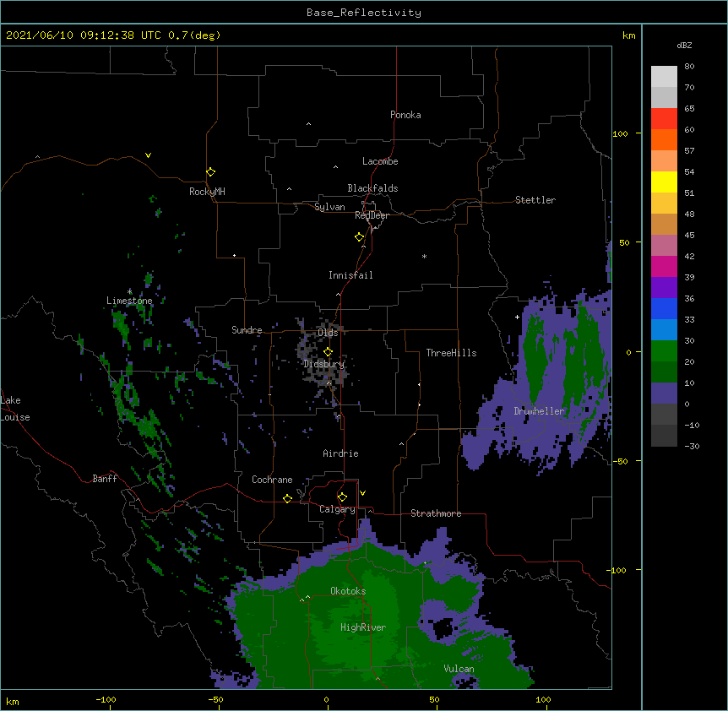Viewport: 728px width, 711px height.
Task: Click the Okotoks label in the green echo
Action: pos(348,591)
